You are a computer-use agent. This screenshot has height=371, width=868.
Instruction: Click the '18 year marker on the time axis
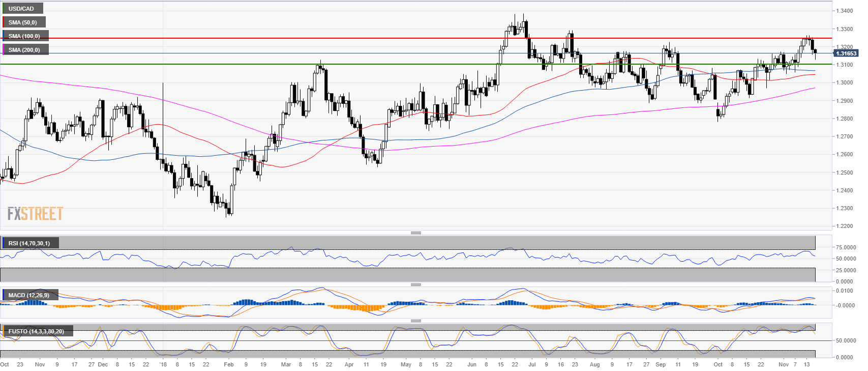(163, 364)
